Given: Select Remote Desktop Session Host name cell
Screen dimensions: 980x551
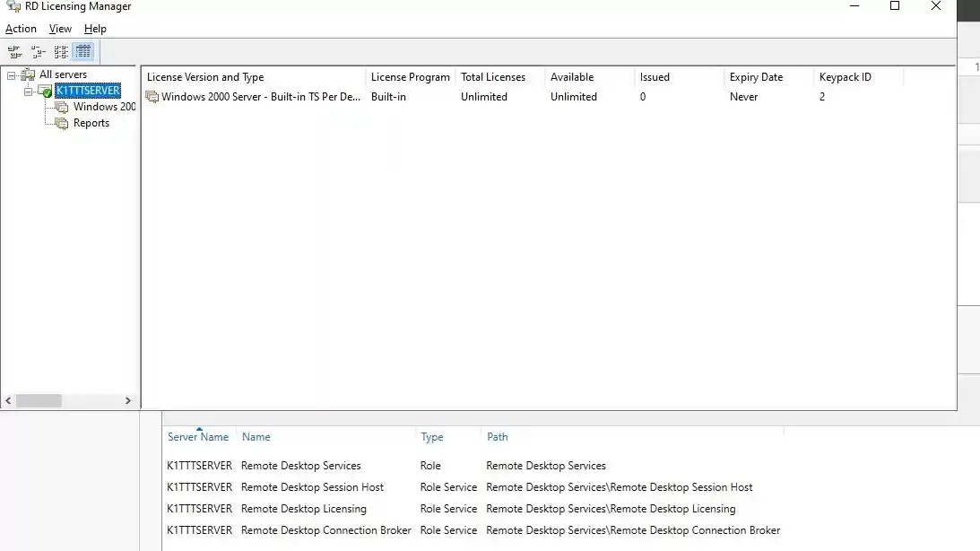Looking at the screenshot, I should 313,487.
